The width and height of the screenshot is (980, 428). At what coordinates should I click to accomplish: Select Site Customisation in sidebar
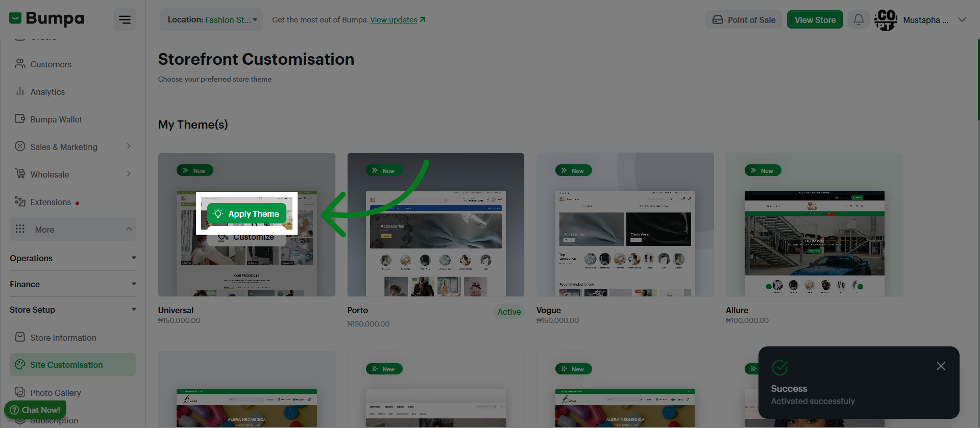(73, 365)
